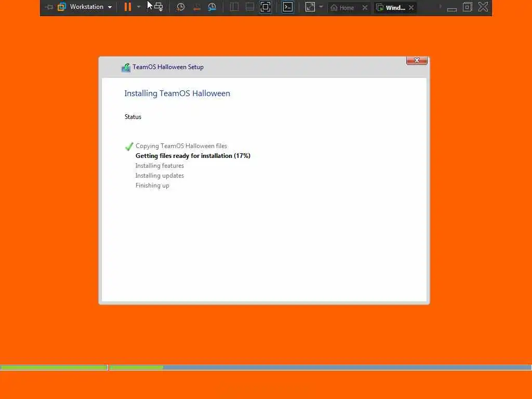This screenshot has height=399, width=532.
Task: Toggle the thumbnail bar view
Action: pos(250,7)
